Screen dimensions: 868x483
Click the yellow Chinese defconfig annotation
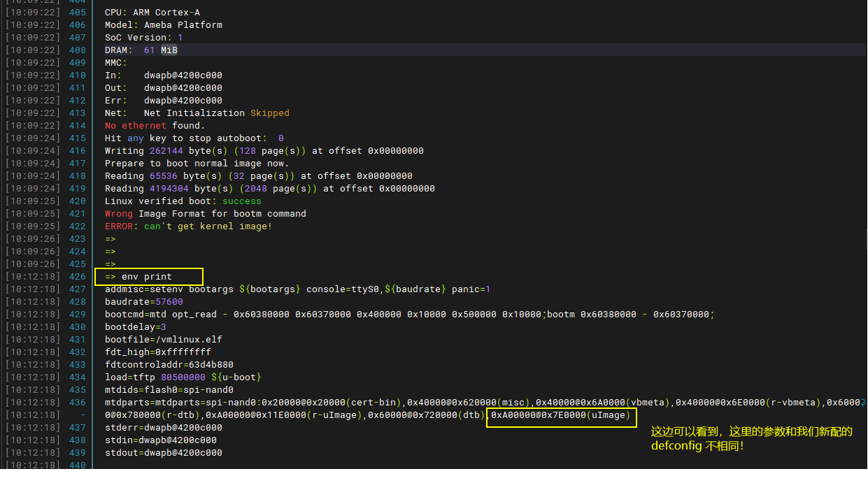tap(751, 438)
